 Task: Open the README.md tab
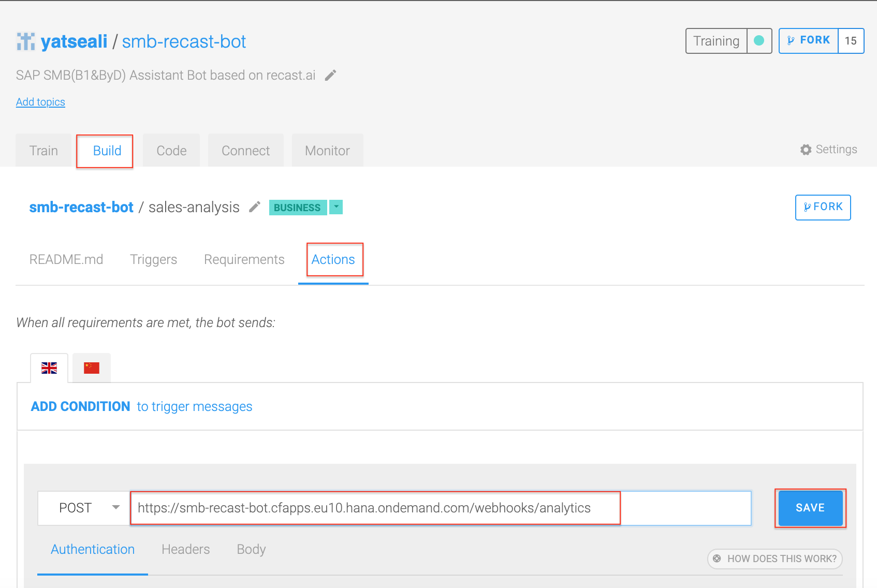(x=66, y=259)
